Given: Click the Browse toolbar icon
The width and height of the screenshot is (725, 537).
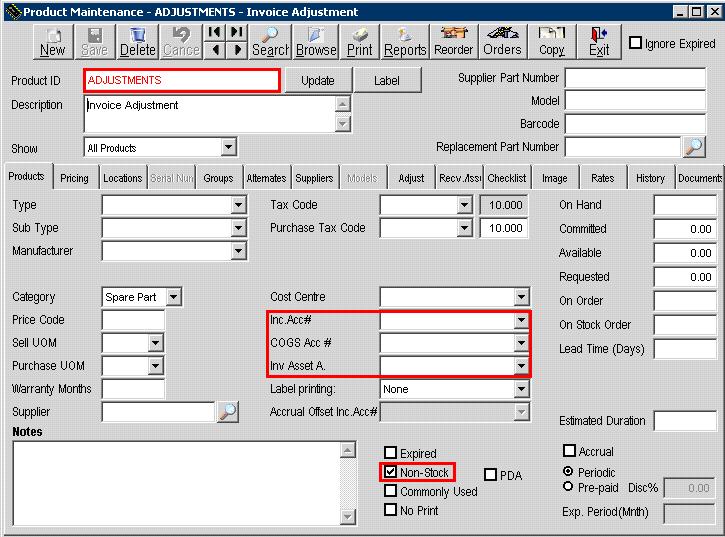Looking at the screenshot, I should pos(316,41).
